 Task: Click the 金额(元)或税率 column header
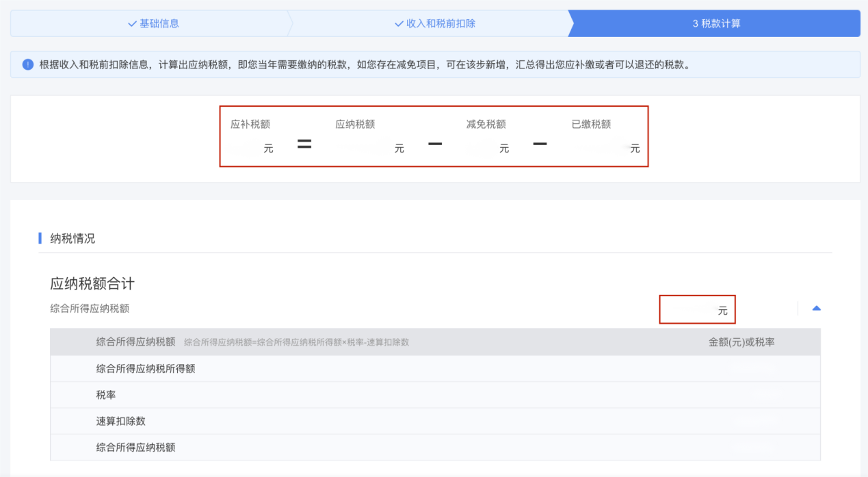(x=741, y=341)
